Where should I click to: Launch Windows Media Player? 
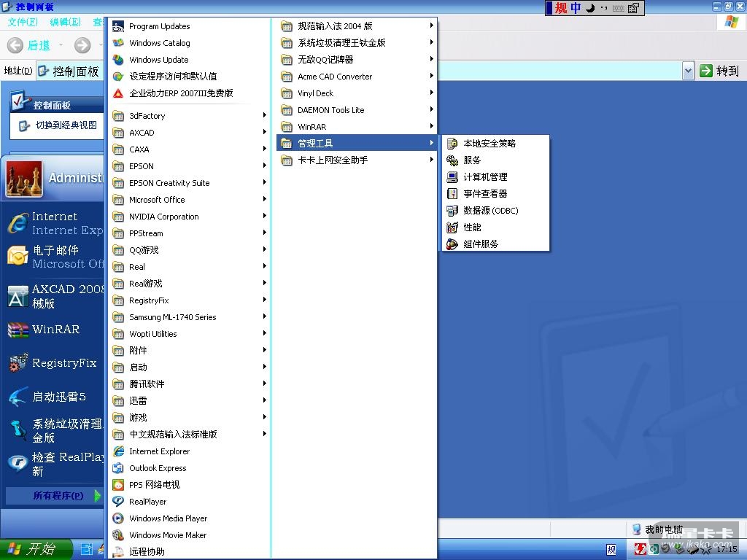[169, 518]
